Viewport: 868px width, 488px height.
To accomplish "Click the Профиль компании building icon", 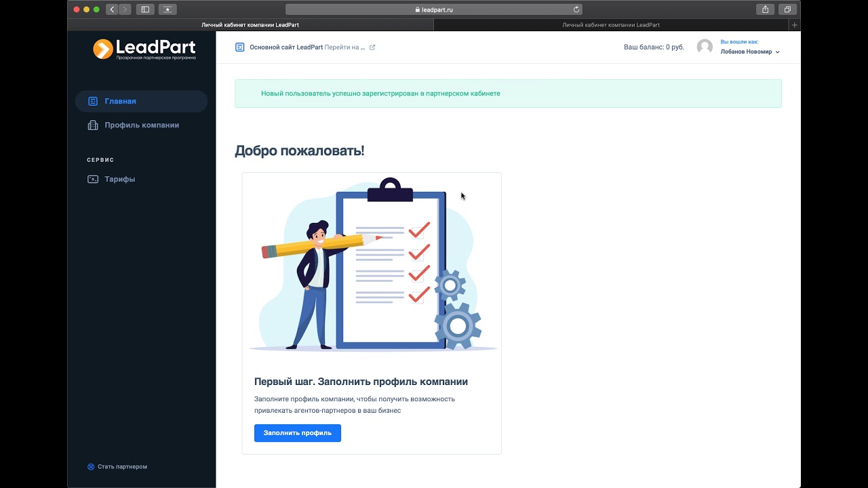I will point(93,125).
